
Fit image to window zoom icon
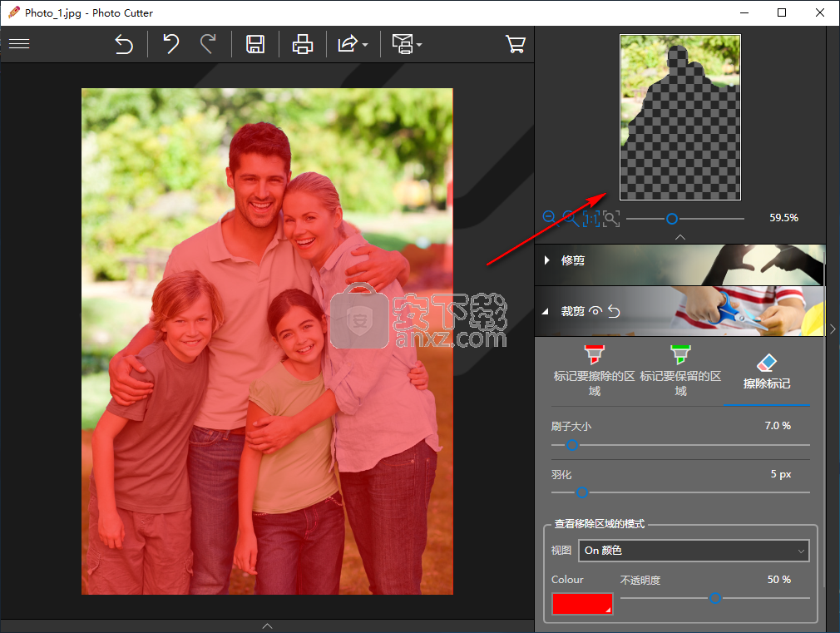(x=611, y=218)
